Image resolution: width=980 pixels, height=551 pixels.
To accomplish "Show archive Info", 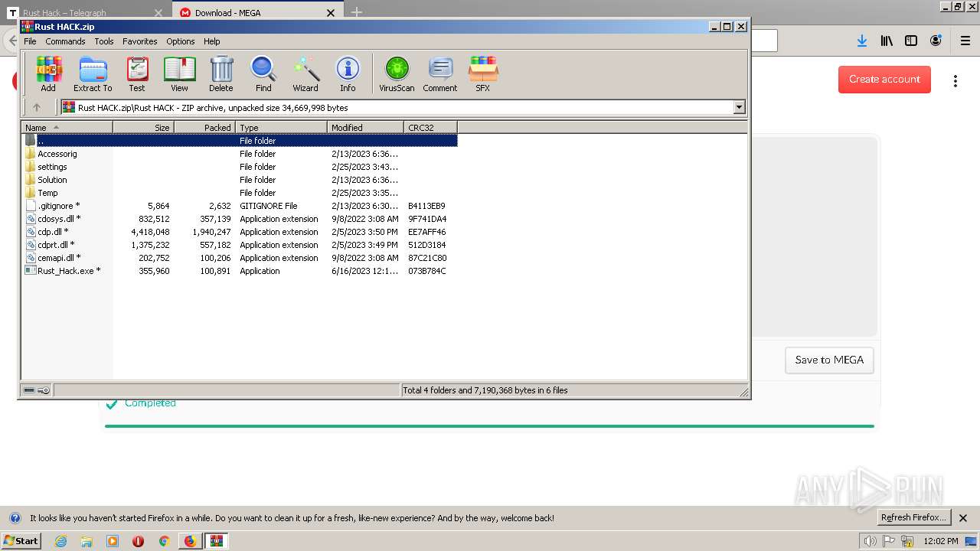I will click(x=348, y=74).
